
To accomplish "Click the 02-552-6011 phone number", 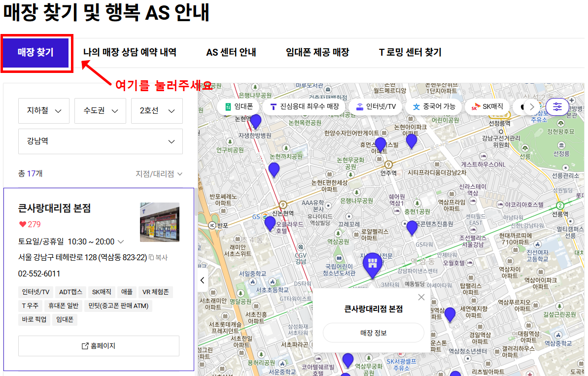I will [x=39, y=273].
